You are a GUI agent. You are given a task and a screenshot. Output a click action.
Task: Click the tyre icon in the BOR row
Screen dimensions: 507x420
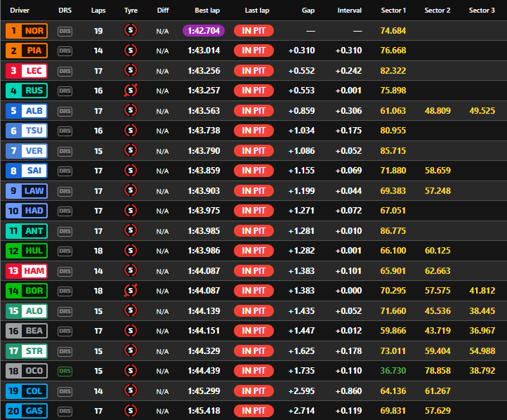(x=130, y=290)
